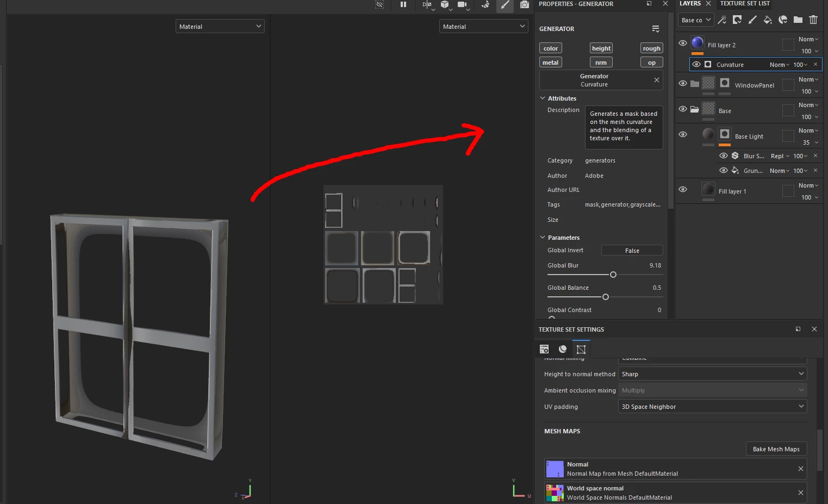Undock the Properties - Generator panel
Image resolution: width=828 pixels, height=504 pixels.
pos(649,4)
